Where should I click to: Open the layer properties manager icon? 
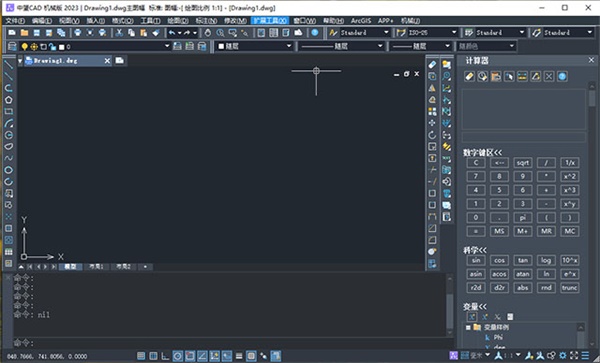[x=12, y=47]
